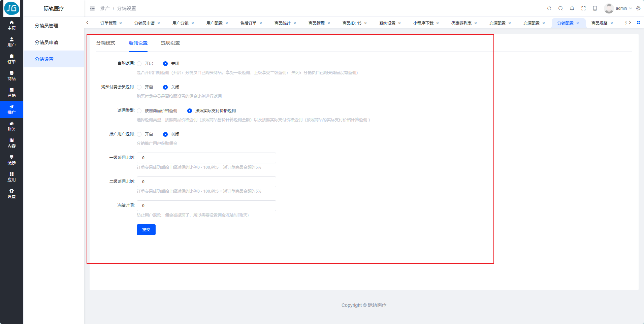Close the 用户分组 tab

(193, 23)
